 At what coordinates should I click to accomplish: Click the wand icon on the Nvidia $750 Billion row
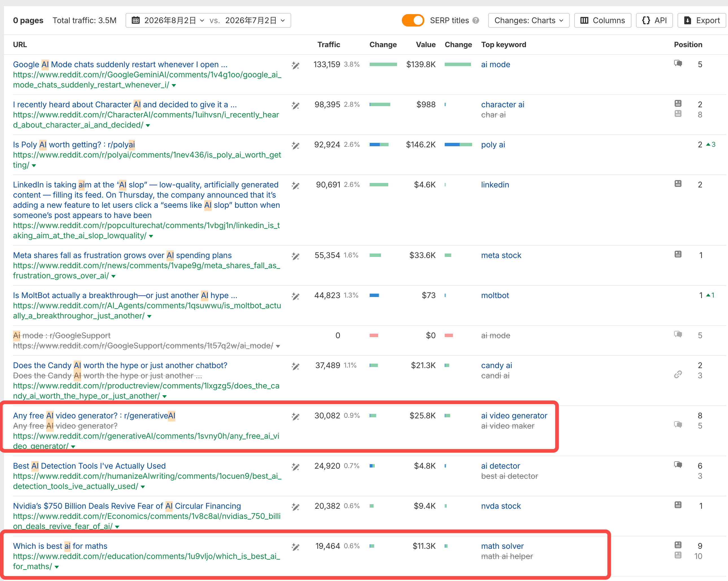coord(295,507)
